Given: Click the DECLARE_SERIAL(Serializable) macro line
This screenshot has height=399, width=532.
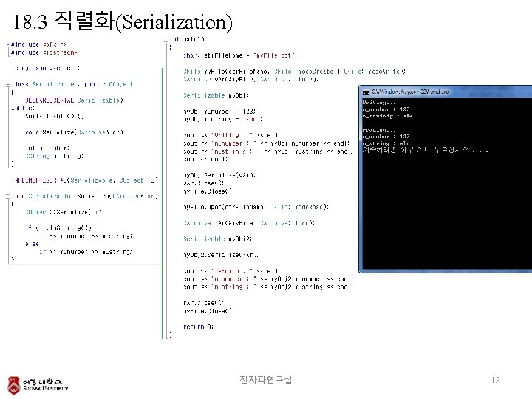Looking at the screenshot, I should pyautogui.click(x=74, y=100).
